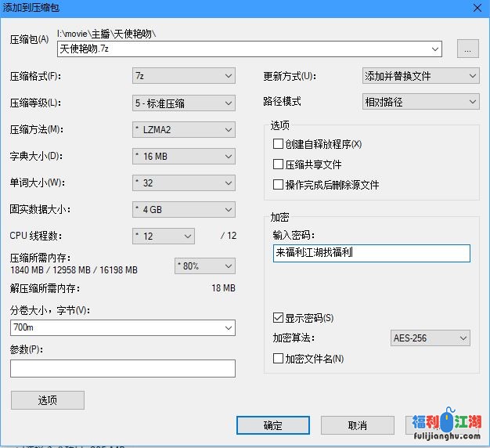
Task: Click into the password input field
Action: click(372, 253)
